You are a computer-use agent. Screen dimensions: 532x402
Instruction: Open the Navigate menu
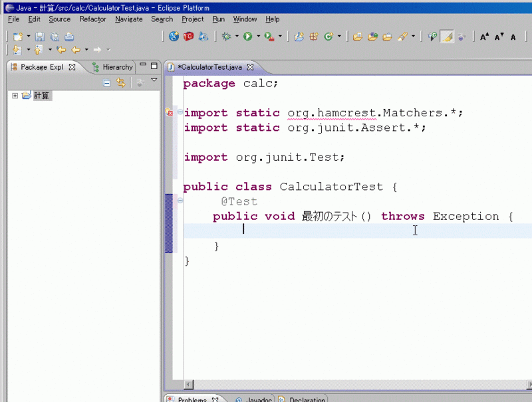coord(128,19)
